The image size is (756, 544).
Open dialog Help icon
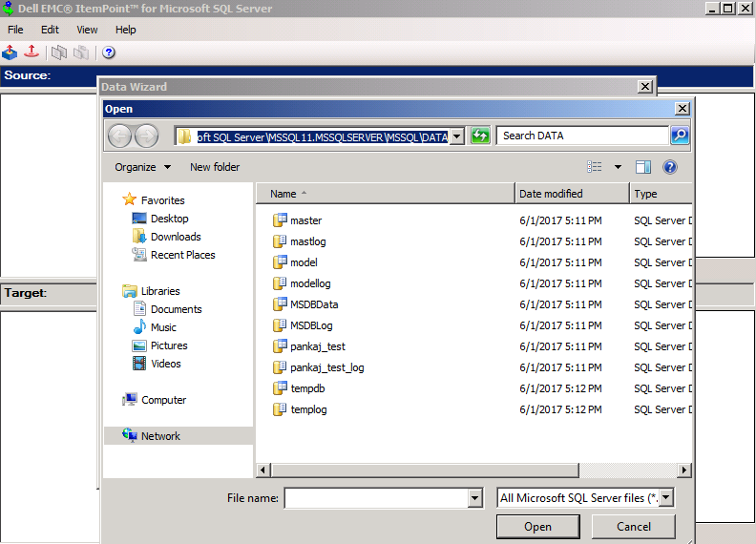click(x=670, y=167)
